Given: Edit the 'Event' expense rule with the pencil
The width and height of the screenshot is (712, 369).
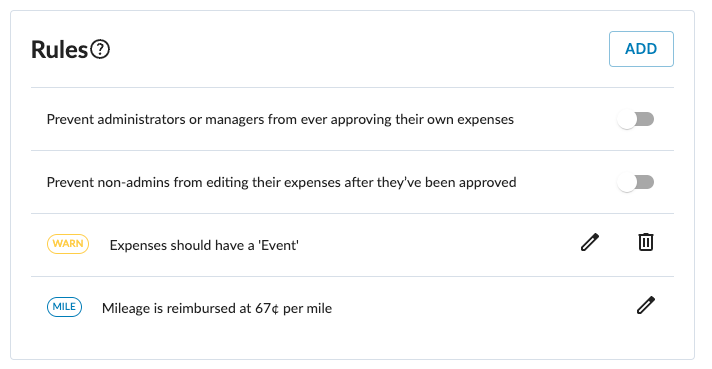Looking at the screenshot, I should (590, 242).
